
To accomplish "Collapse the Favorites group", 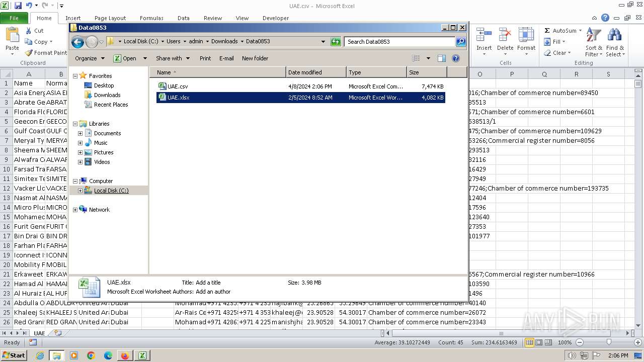I will [75, 76].
